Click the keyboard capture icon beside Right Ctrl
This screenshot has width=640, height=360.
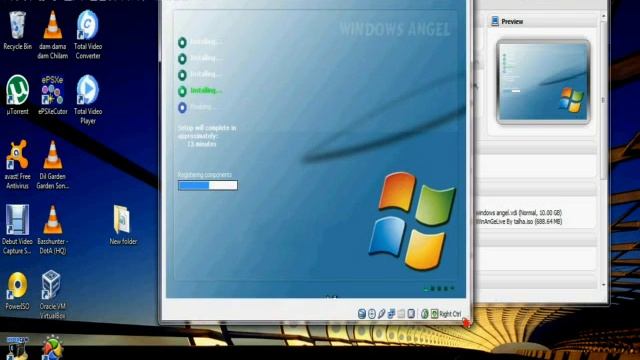(x=435, y=313)
